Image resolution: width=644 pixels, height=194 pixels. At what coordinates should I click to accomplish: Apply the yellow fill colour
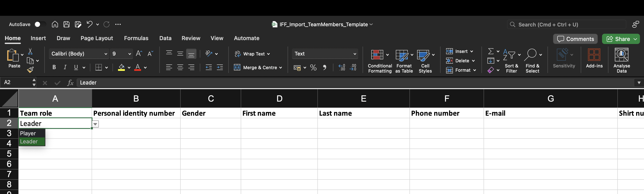point(121,68)
